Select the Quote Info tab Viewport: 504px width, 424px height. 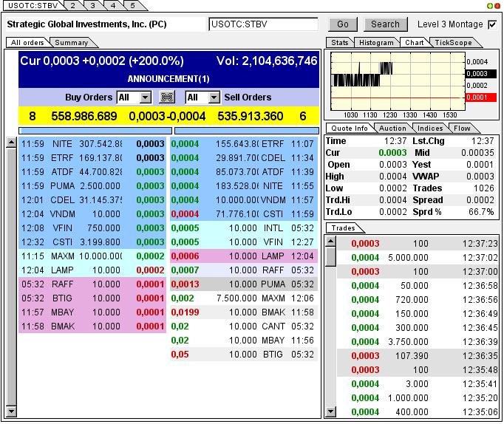pos(350,129)
